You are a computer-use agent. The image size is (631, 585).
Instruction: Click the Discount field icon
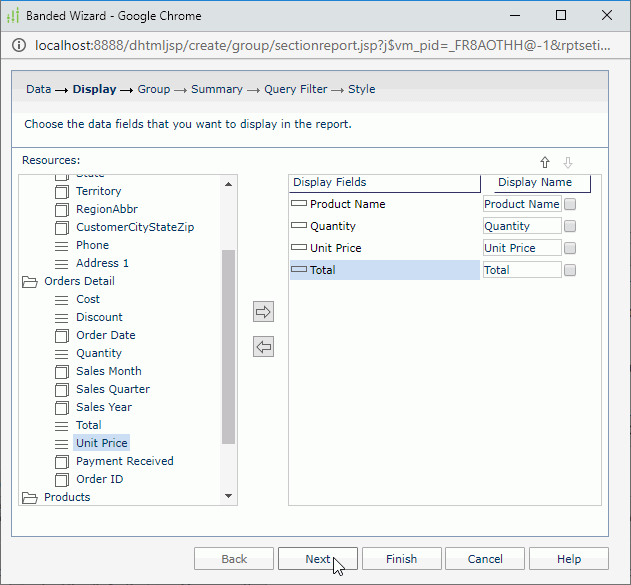point(62,317)
